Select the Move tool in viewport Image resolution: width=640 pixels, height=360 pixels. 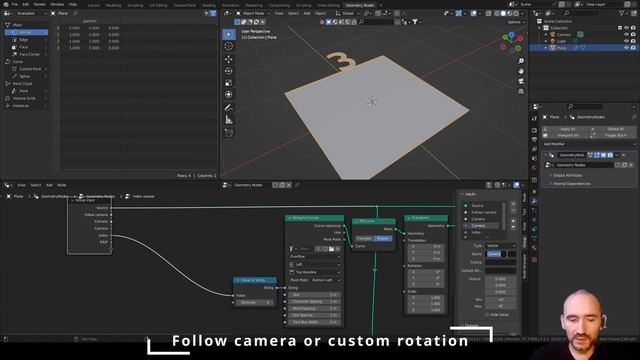coord(229,59)
